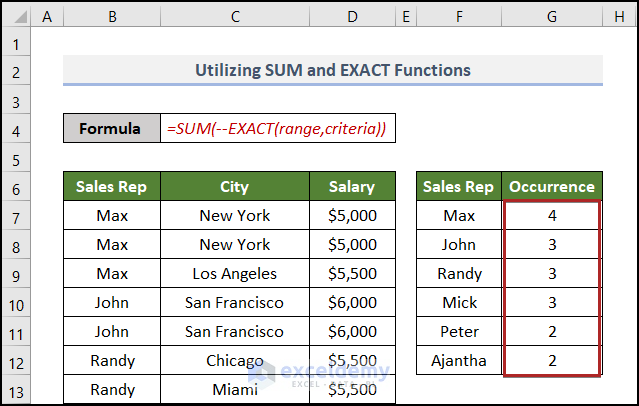Select the Ajantha cell
Image resolution: width=639 pixels, height=406 pixels.
(459, 360)
